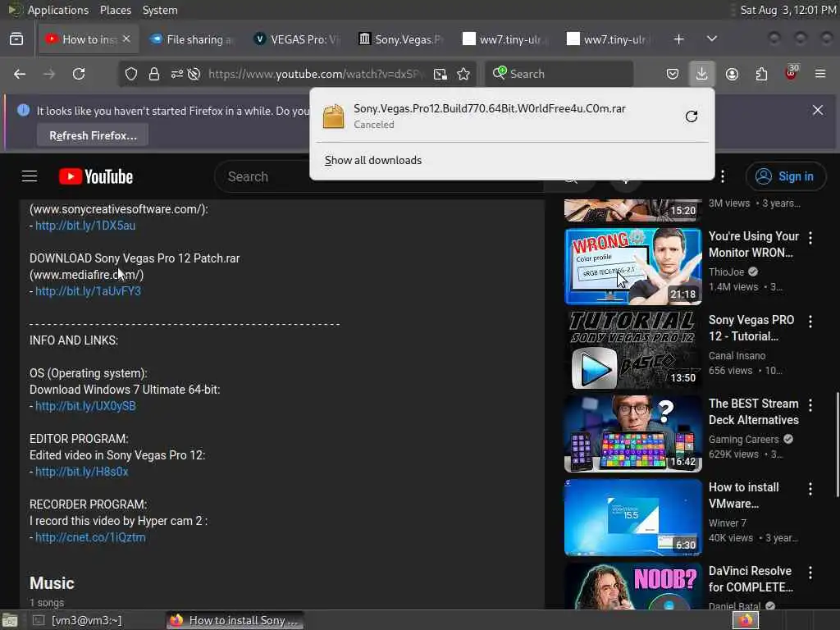
Task: Click the autoplay blocked icon in address bar
Action: coord(194,74)
